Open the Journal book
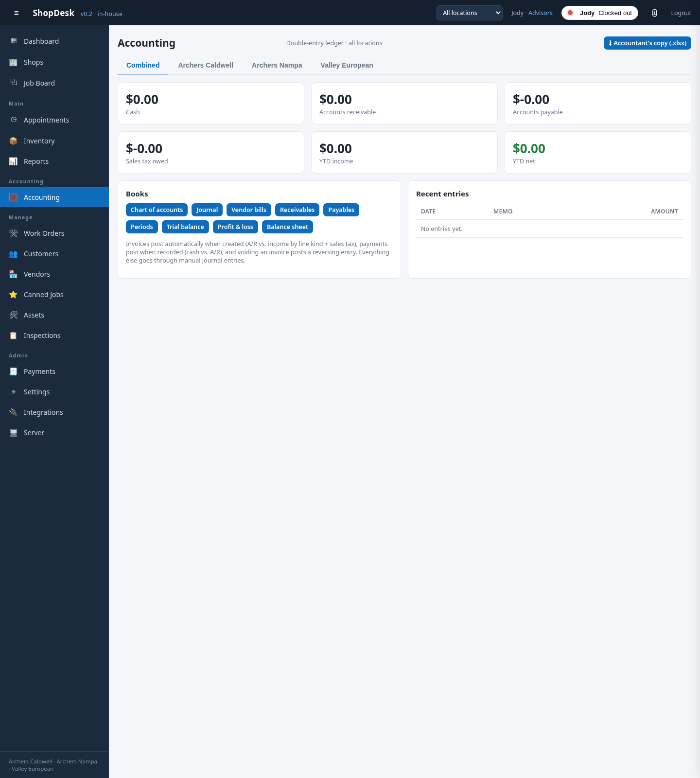 [x=207, y=210]
